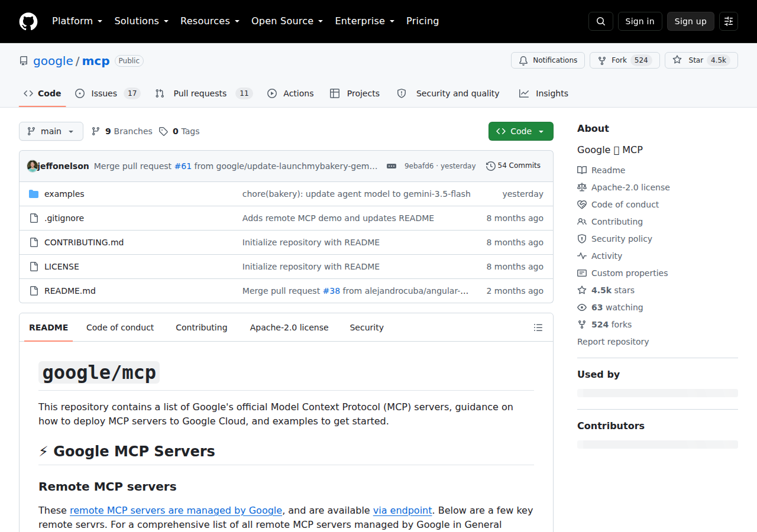Click the tag icon next to 0 Tags
This screenshot has height=532, width=757.
pyautogui.click(x=163, y=131)
